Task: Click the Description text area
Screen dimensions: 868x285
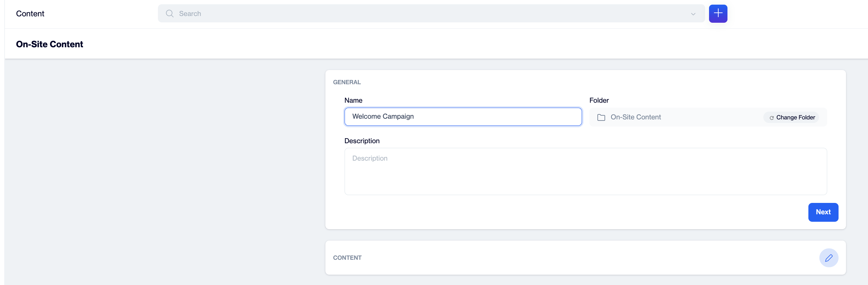Action: point(586,171)
